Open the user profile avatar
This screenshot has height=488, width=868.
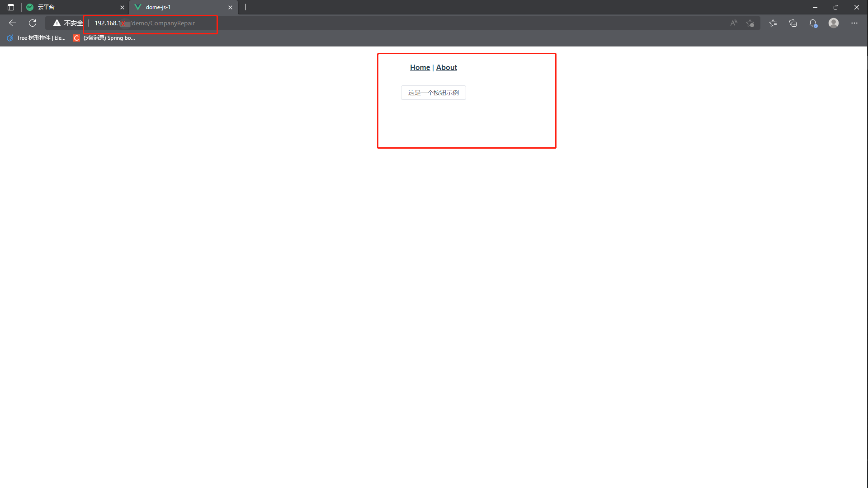coord(834,23)
